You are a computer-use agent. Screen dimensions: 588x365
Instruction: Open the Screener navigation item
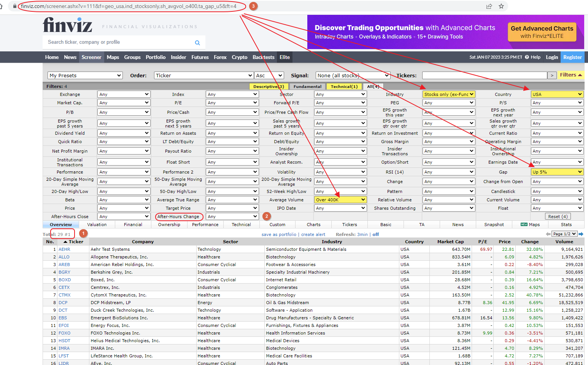(91, 57)
